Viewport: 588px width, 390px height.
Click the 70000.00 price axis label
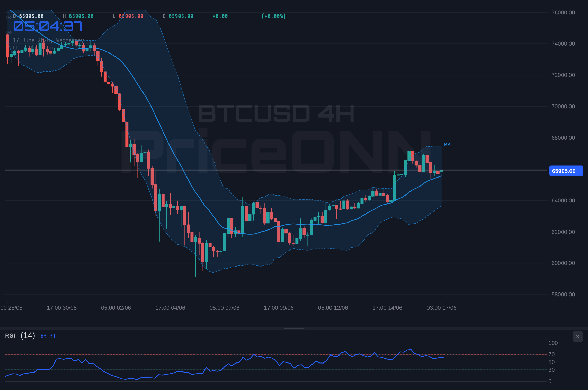563,107
